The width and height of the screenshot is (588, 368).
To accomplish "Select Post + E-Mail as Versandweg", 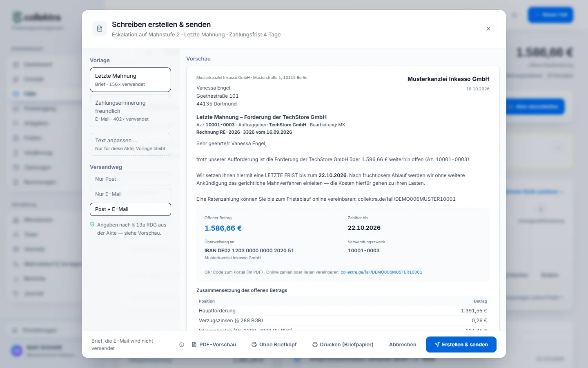I will (130, 209).
